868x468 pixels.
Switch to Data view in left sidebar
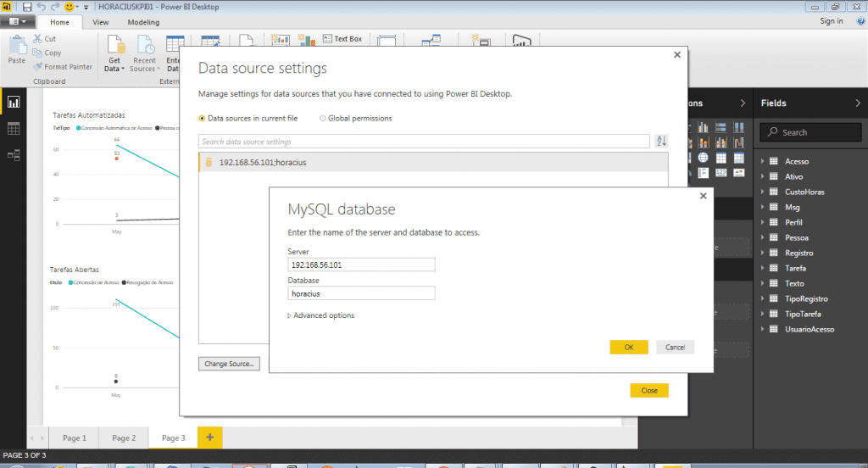(14, 129)
